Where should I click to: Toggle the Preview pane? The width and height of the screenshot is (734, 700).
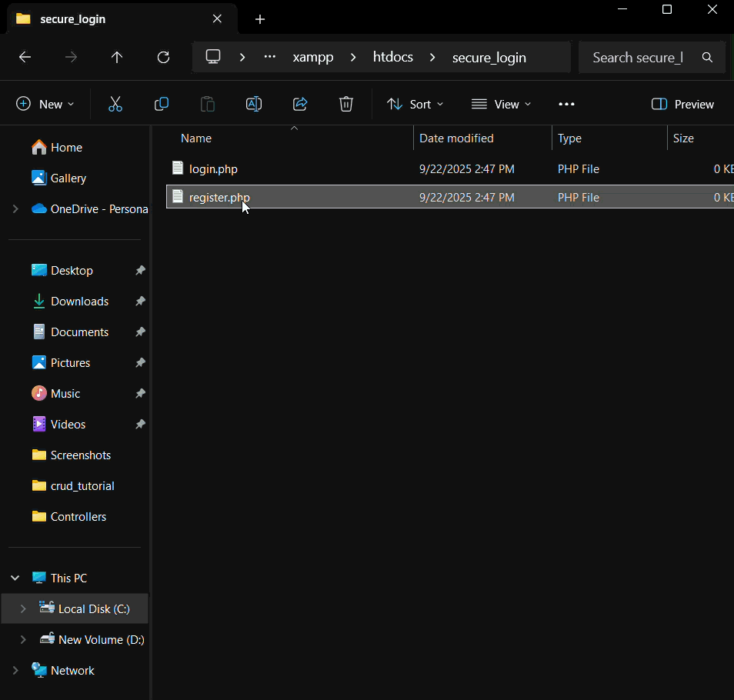click(682, 104)
